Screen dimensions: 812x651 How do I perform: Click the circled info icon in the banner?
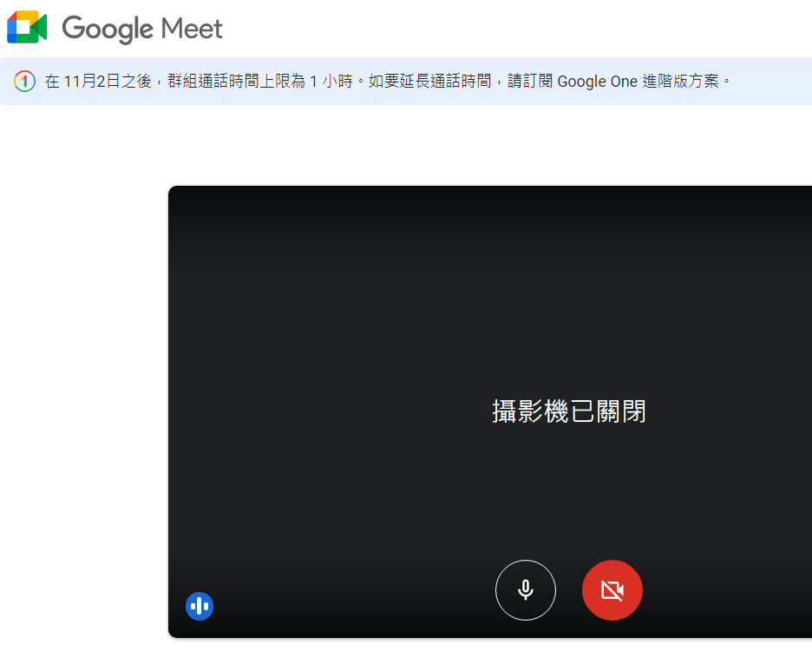click(23, 81)
